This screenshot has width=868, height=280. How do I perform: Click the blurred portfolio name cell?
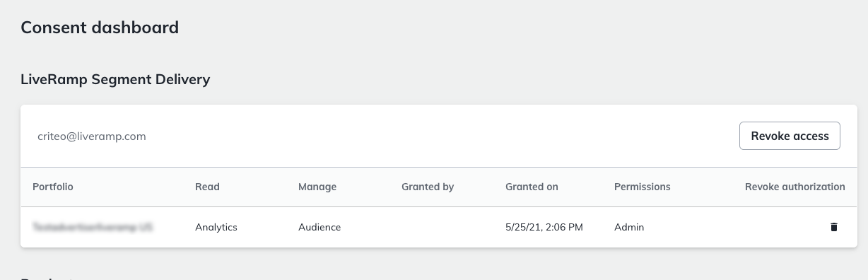(x=93, y=227)
